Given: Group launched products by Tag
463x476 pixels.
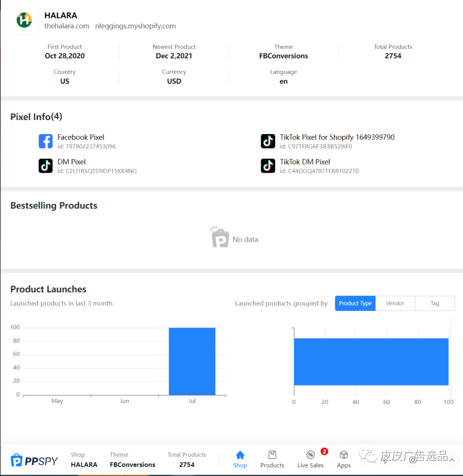Looking at the screenshot, I should [x=435, y=303].
